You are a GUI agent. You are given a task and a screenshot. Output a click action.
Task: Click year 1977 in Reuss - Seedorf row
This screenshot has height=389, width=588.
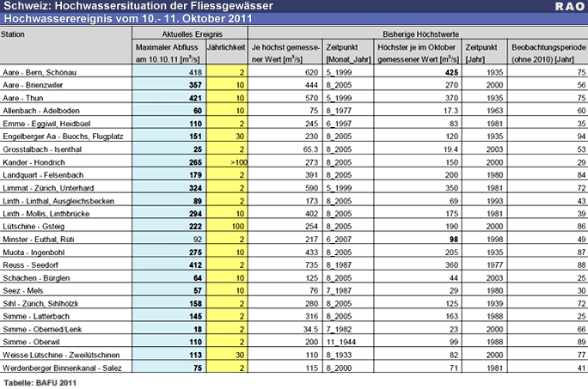point(494,265)
